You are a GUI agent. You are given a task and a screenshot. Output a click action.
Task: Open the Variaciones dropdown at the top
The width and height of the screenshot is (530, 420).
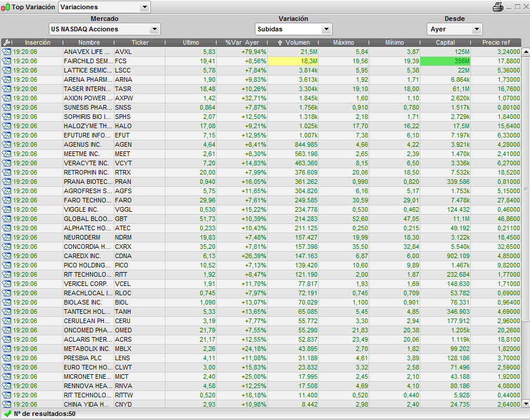[x=104, y=7]
